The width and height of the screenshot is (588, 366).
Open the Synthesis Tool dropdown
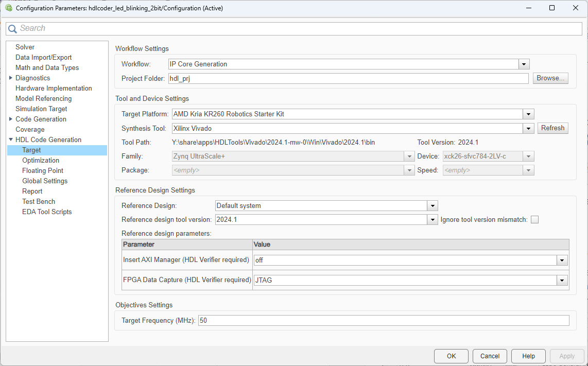pyautogui.click(x=528, y=128)
